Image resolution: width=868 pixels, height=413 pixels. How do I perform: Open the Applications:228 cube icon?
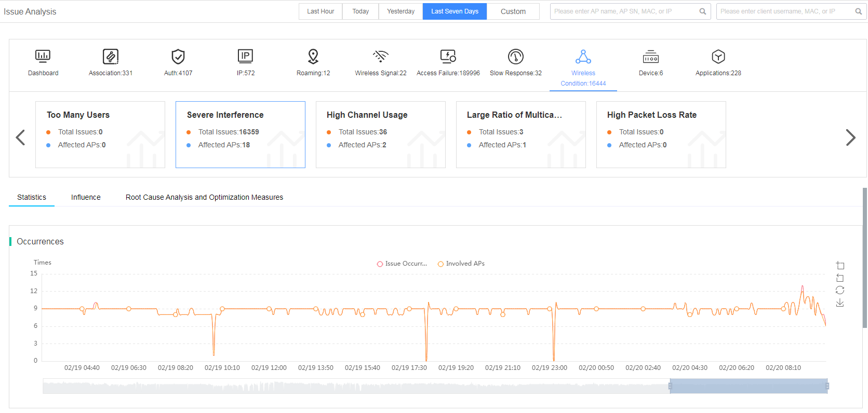[x=718, y=56]
